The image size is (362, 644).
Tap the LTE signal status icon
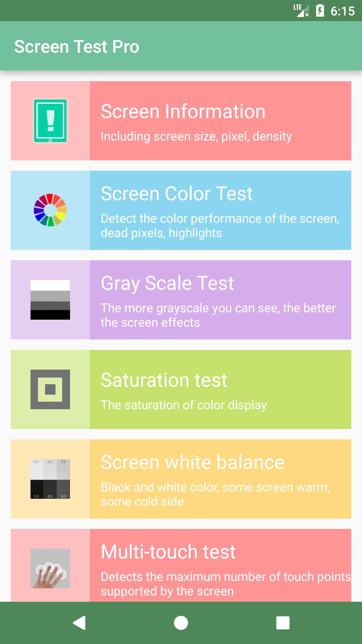(x=301, y=10)
